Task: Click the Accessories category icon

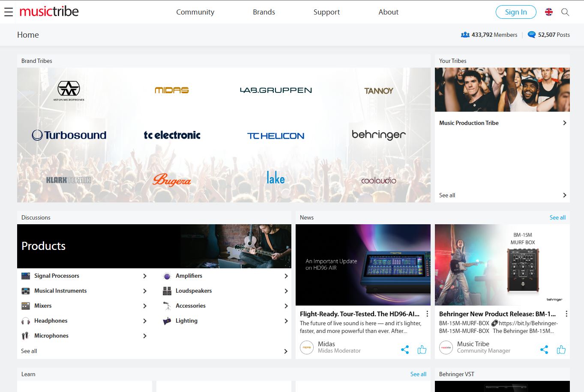Action: 167,306
